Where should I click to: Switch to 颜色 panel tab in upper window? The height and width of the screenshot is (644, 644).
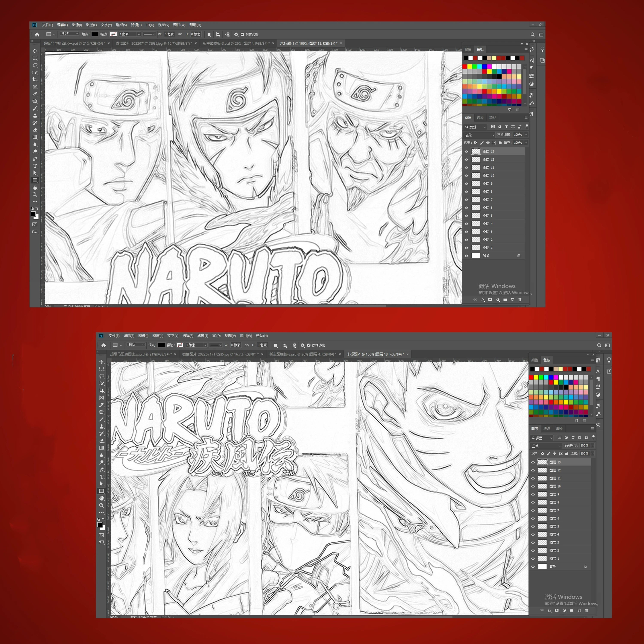point(468,49)
